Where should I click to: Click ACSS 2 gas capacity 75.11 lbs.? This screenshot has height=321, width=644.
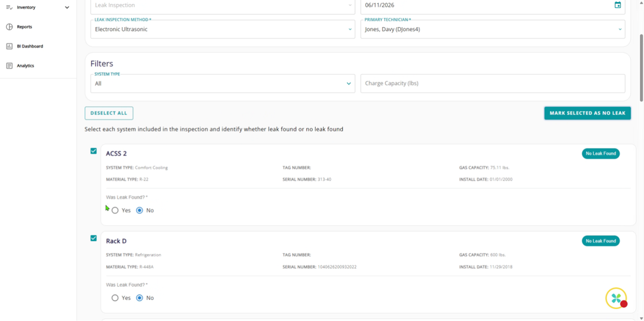(500, 168)
